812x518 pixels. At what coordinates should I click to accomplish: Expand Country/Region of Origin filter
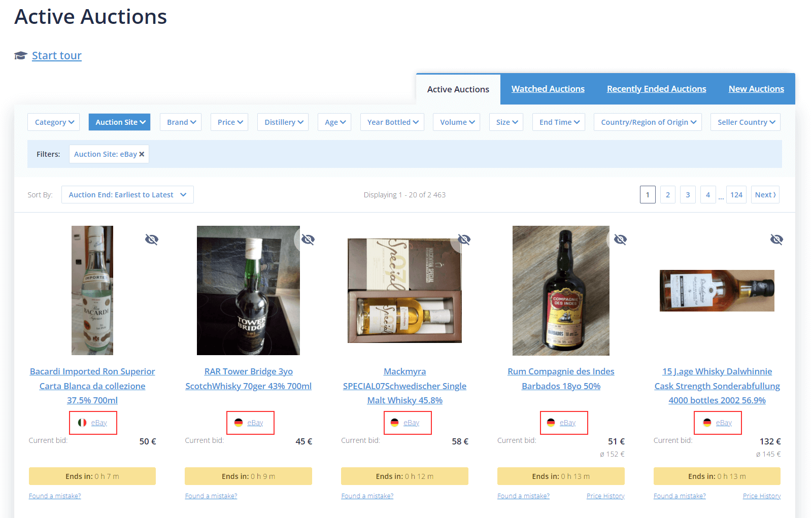pos(648,122)
